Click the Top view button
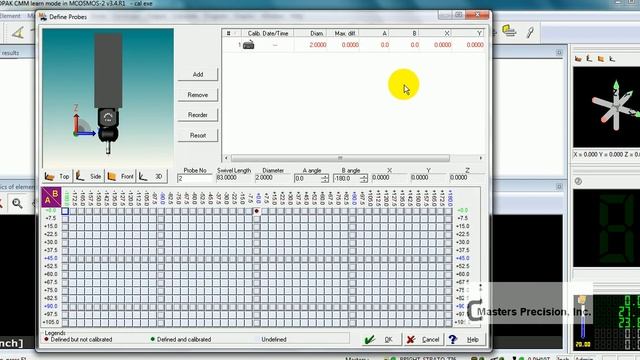This screenshot has width=640, height=360. (x=57, y=176)
